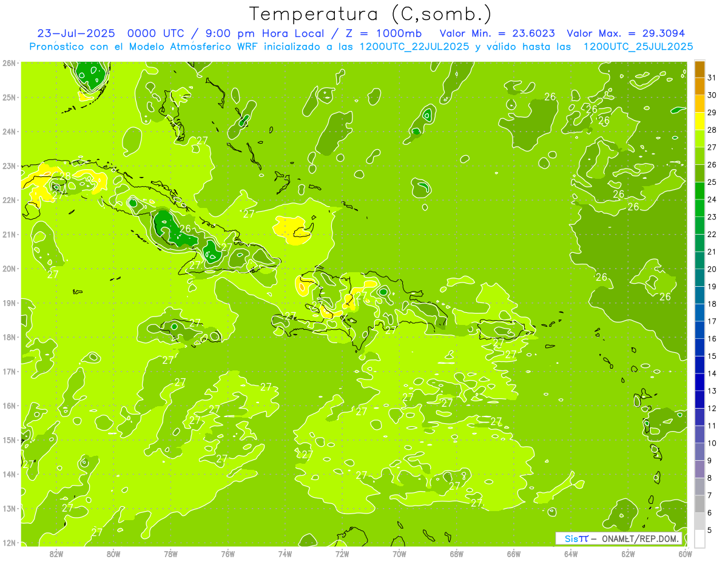Image resolution: width=728 pixels, height=562 pixels.
Task: Click the '12N' latitude axis label
Action: tap(8, 543)
